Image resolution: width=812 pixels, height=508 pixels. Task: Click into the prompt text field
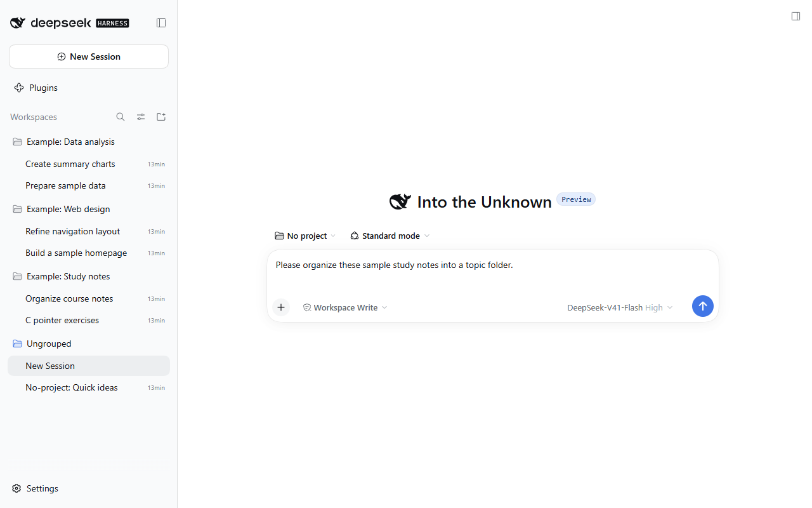[x=493, y=273]
